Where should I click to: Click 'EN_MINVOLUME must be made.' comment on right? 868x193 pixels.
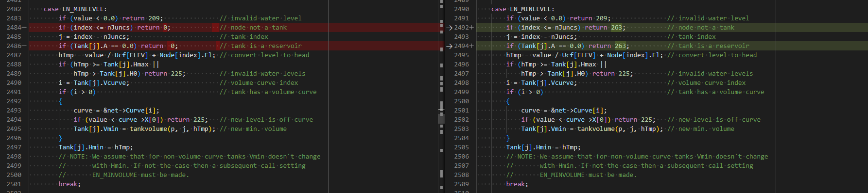tap(588, 175)
